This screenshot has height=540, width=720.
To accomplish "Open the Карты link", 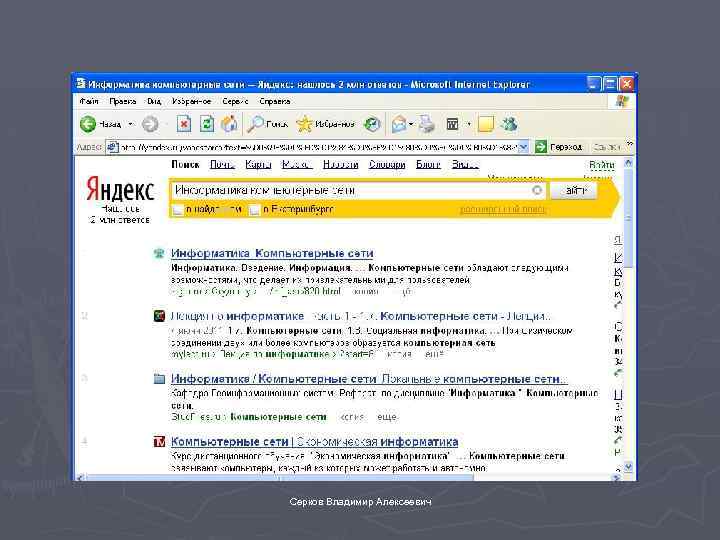I will tap(258, 164).
